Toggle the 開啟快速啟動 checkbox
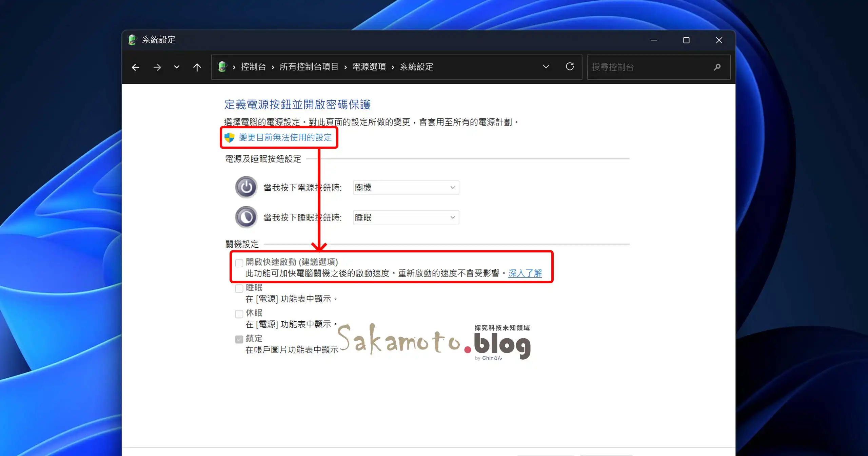868x456 pixels. [x=239, y=263]
